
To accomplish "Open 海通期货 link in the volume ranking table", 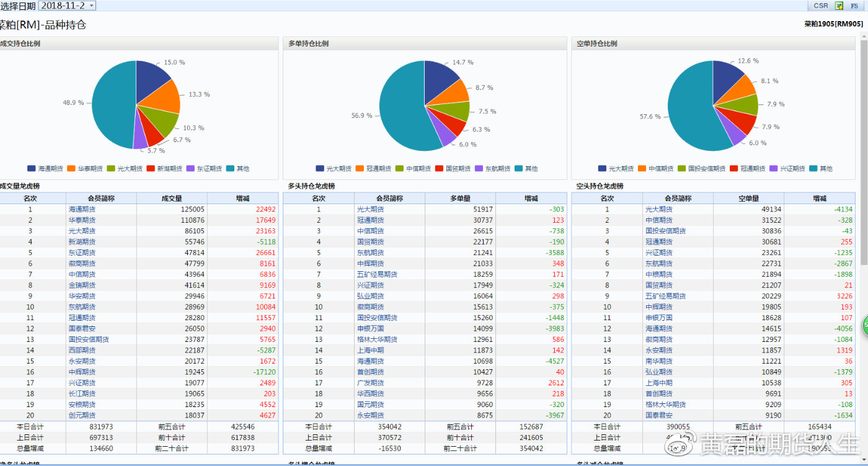I will point(82,209).
